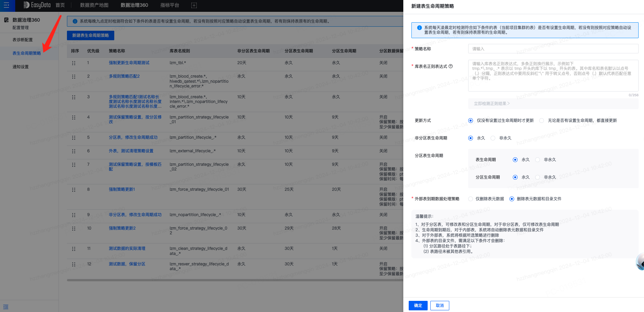
Task: Grab drag handle for priority 4 row
Action: click(74, 118)
